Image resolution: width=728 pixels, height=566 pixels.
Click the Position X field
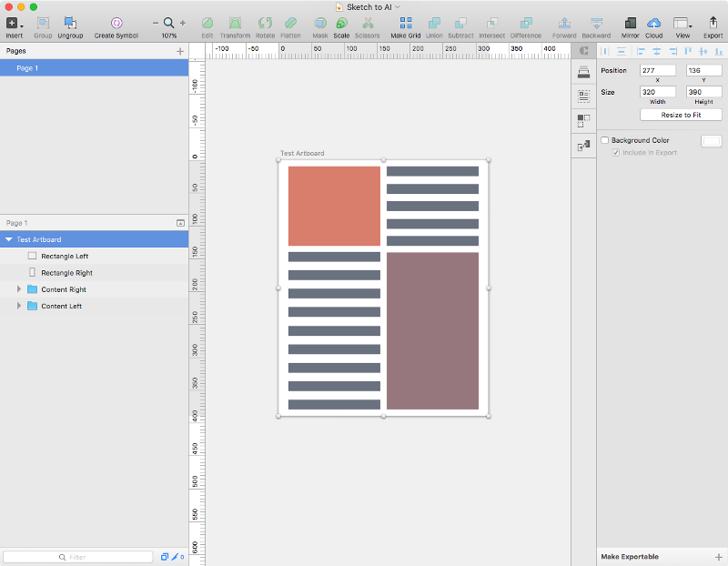tap(657, 71)
